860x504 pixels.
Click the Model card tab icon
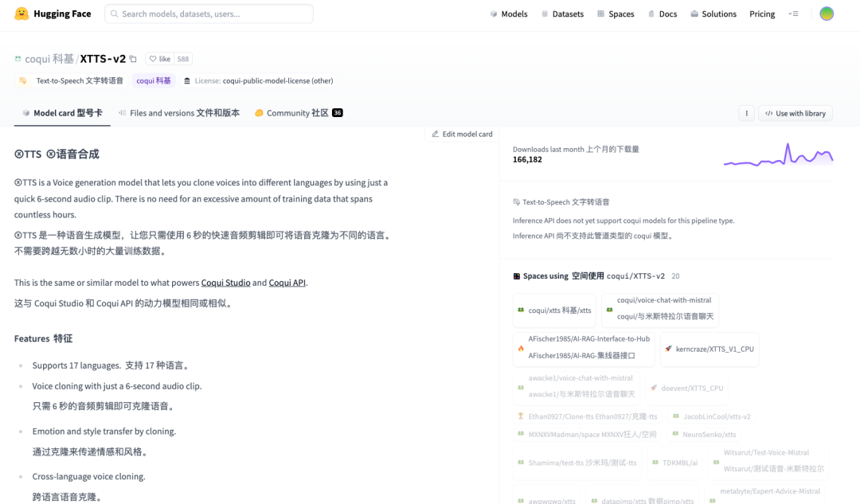(25, 113)
